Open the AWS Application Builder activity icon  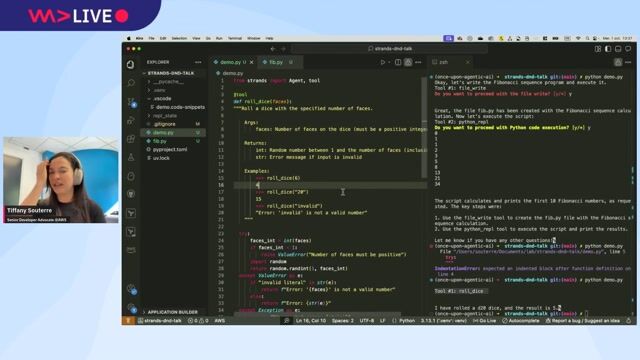(x=131, y=250)
